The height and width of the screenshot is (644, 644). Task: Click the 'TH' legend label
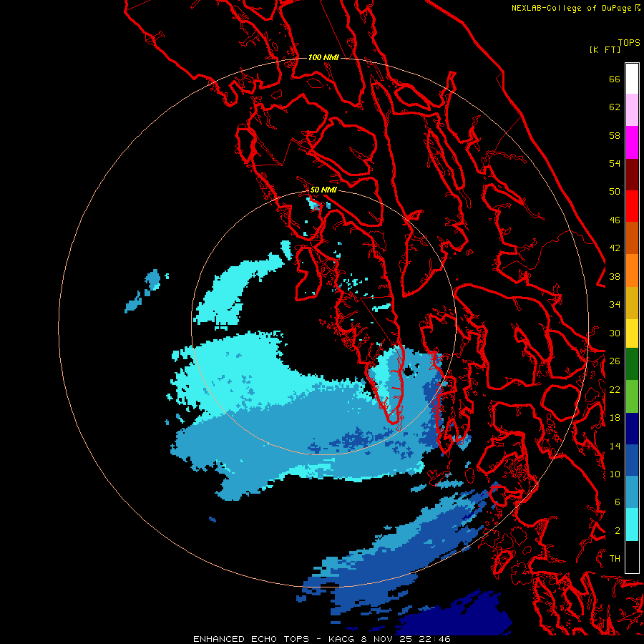coord(615,559)
